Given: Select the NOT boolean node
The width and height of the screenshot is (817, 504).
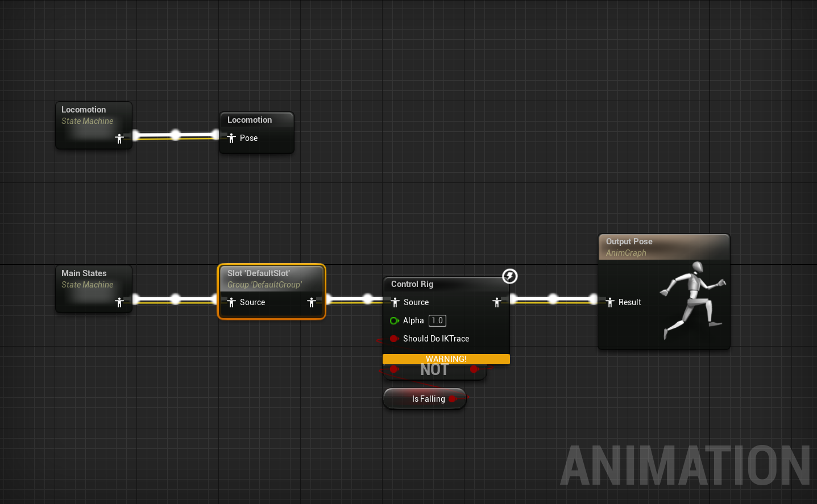Looking at the screenshot, I should click(x=435, y=371).
